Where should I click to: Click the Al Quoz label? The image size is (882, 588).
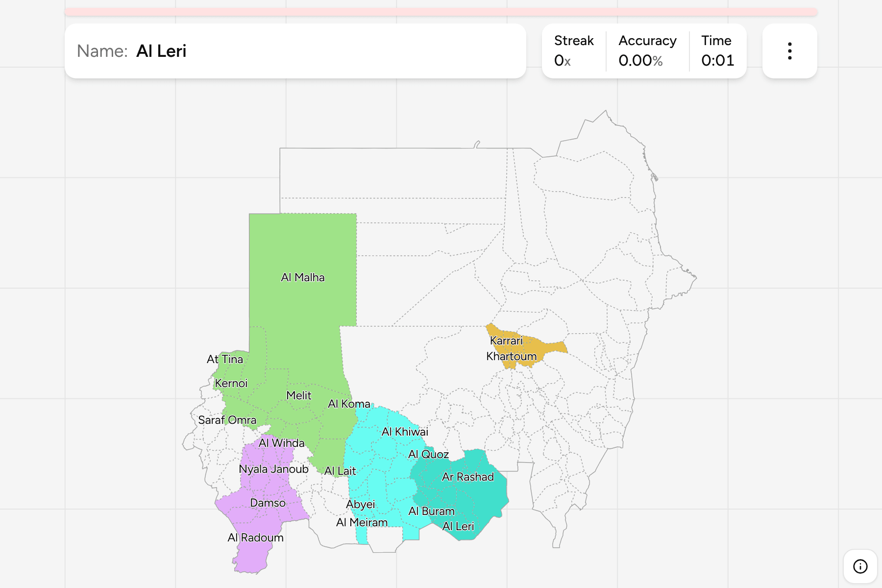428,454
